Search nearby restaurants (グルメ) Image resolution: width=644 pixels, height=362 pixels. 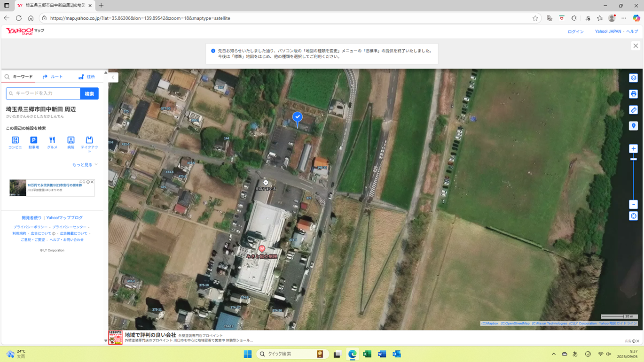52,142
